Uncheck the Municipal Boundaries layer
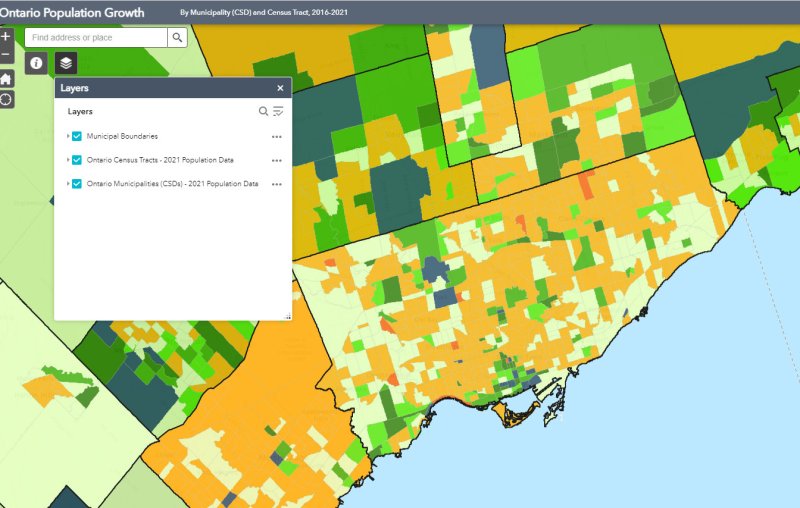This screenshot has width=800, height=508. (77, 135)
